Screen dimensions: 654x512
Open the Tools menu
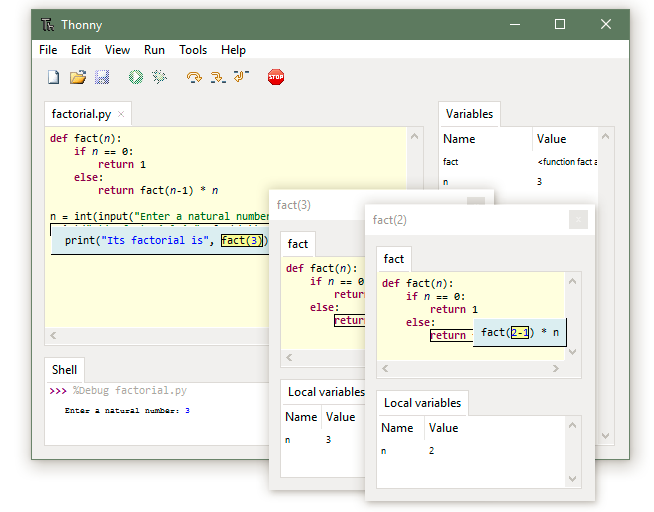tap(193, 50)
